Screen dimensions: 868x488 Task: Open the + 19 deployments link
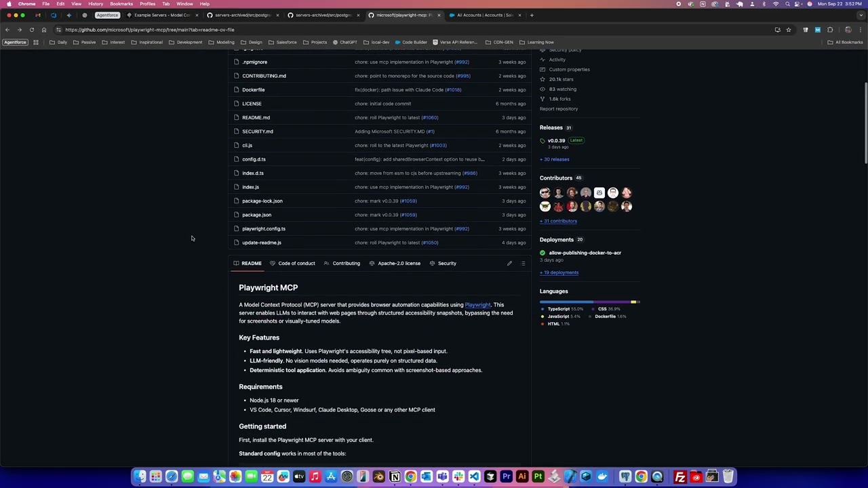559,272
